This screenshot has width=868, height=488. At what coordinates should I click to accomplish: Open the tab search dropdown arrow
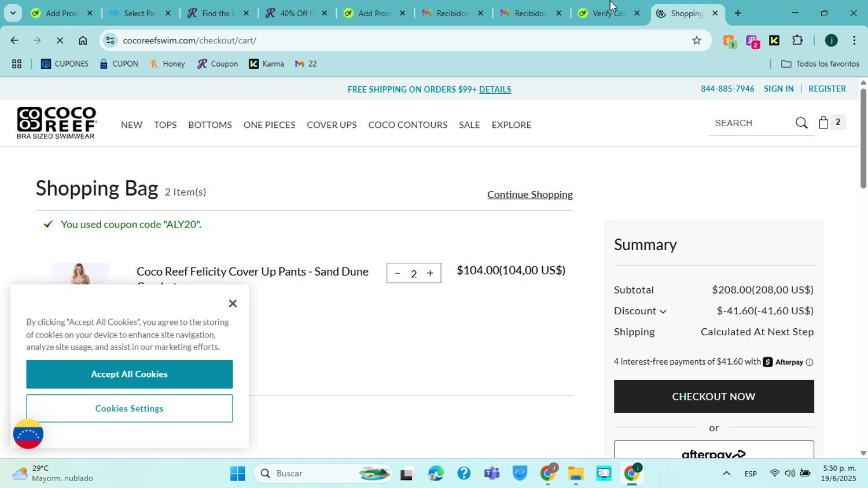coord(13,13)
